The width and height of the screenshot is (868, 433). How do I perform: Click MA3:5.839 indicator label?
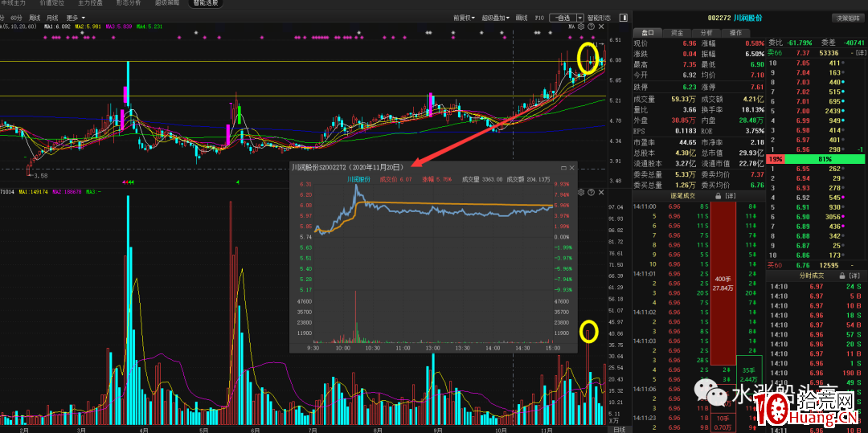119,26
